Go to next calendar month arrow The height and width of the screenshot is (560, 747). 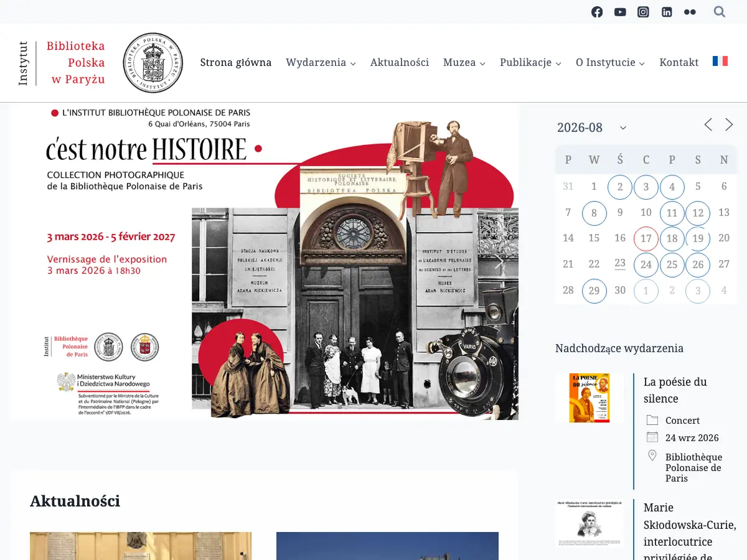coord(729,124)
